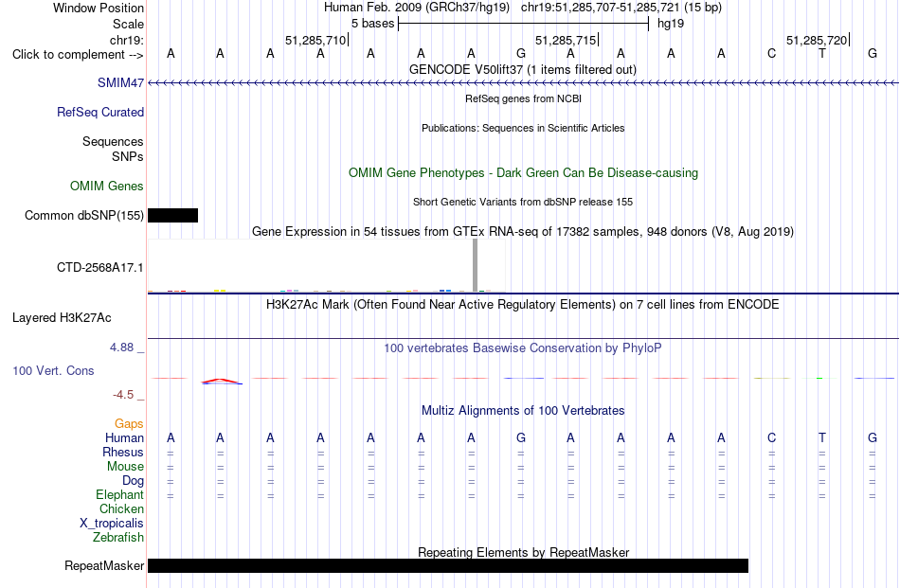
Task: Click the -4.5 PhyloP lower scale value
Action: point(123,394)
